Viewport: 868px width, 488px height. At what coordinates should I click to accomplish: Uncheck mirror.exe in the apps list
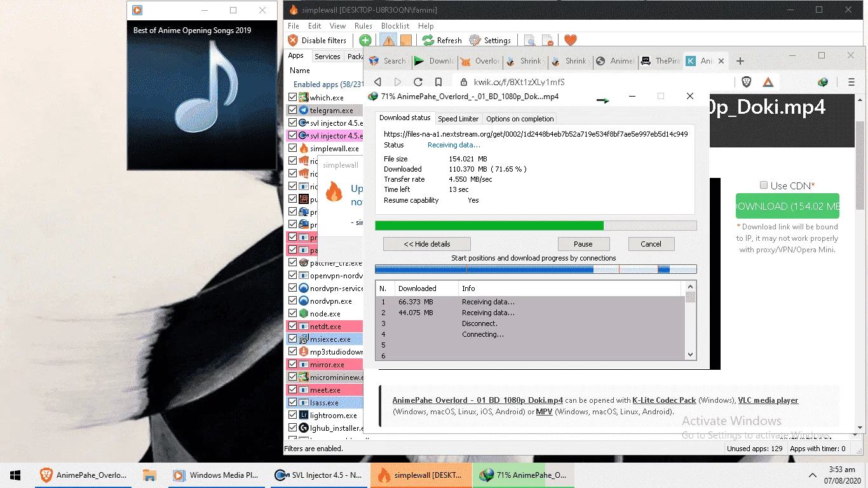[x=292, y=364]
